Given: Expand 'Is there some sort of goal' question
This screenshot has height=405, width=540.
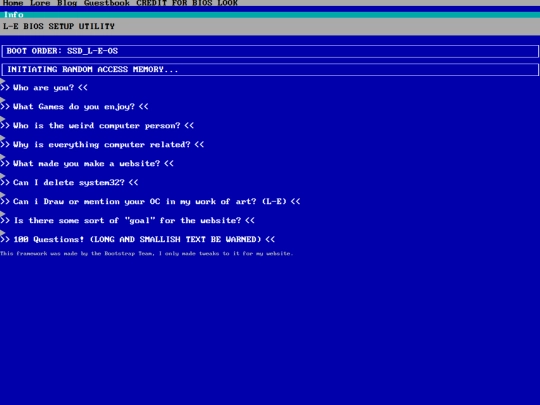Looking at the screenshot, I should (127, 220).
